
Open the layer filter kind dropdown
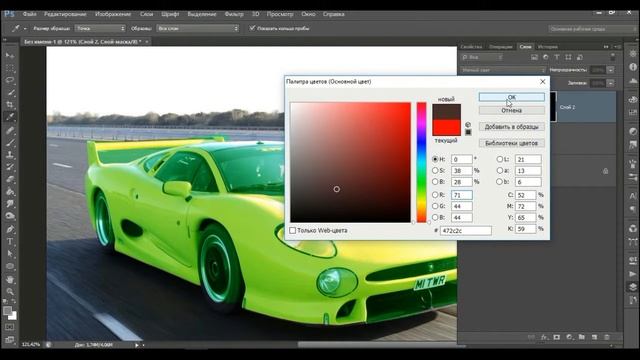click(482, 58)
